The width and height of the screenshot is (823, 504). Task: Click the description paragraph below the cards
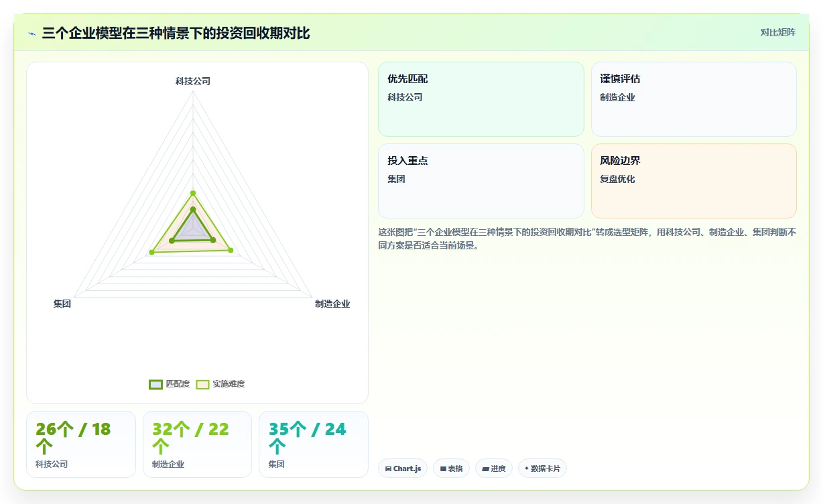click(587, 239)
